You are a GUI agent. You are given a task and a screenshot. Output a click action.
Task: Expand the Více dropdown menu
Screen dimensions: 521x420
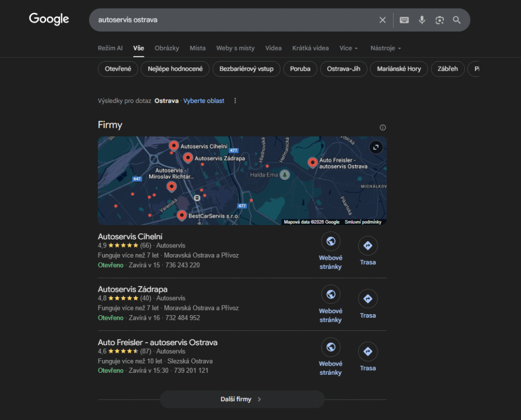[x=349, y=48]
